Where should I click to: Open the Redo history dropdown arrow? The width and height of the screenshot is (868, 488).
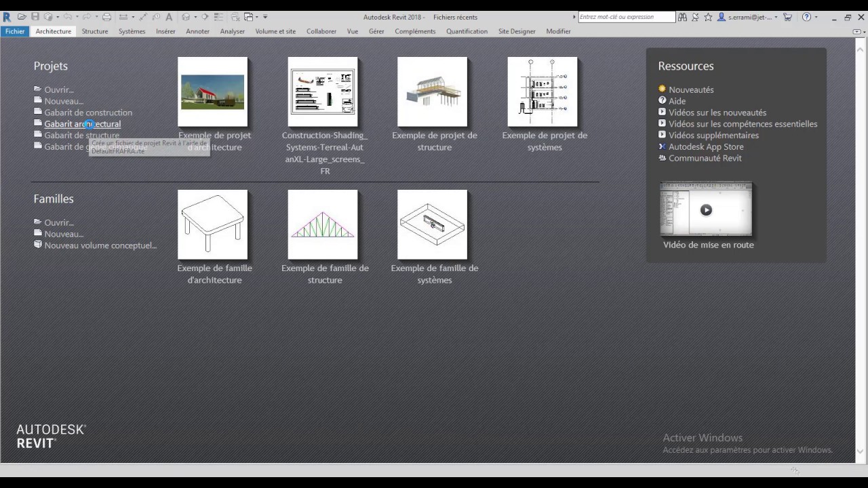click(x=96, y=17)
